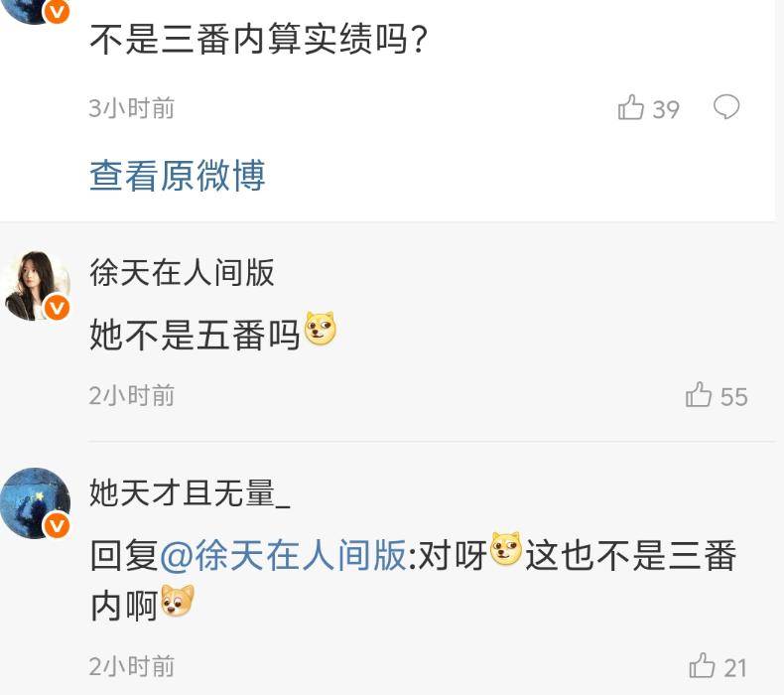Image resolution: width=784 pixels, height=695 pixels.
Task: Tap username 她天才且无量_
Action: pos(190,492)
